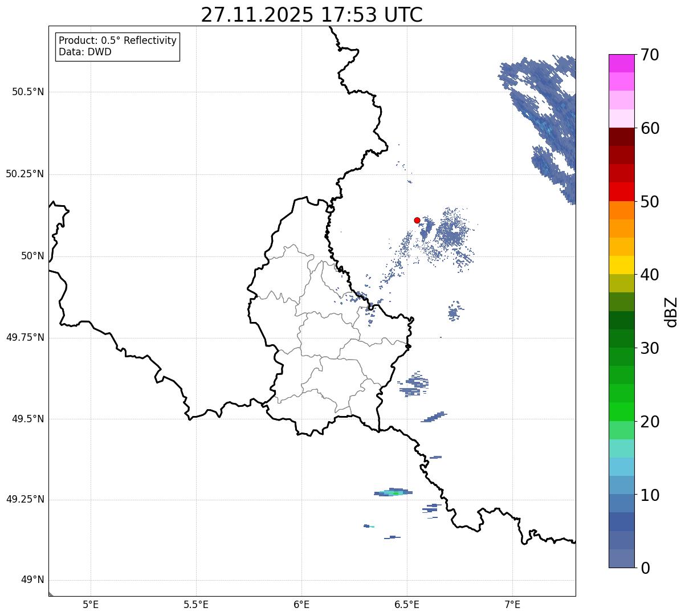Click the Data: DWD text
The image size is (685, 616).
(85, 52)
